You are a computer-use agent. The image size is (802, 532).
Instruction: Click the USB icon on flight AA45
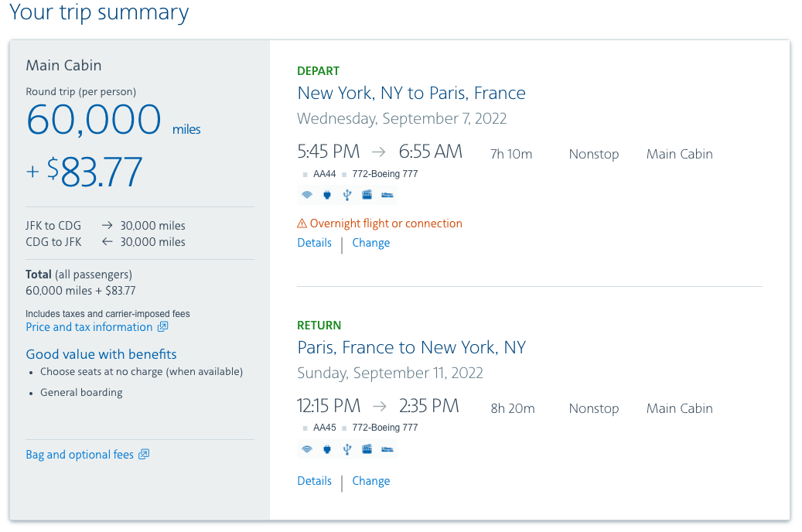click(x=347, y=449)
